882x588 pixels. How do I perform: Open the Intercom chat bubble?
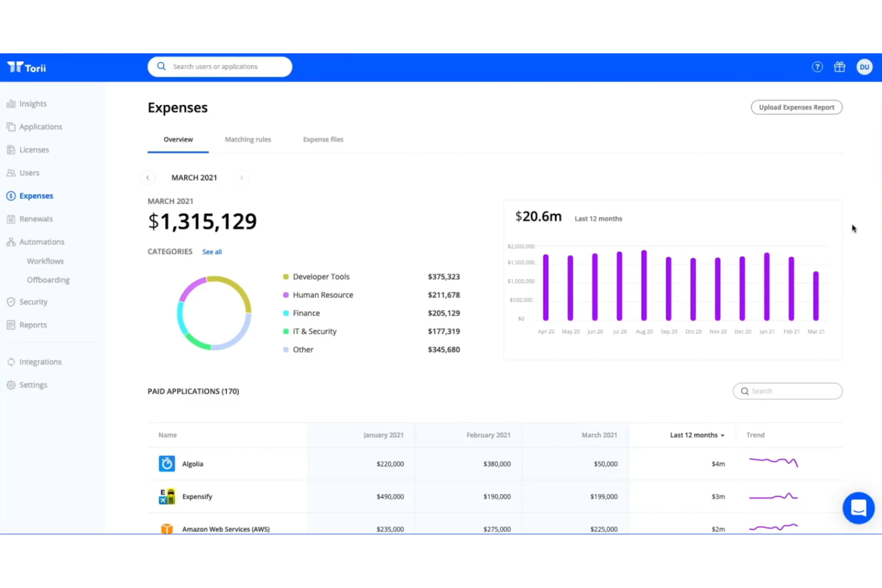coord(858,508)
